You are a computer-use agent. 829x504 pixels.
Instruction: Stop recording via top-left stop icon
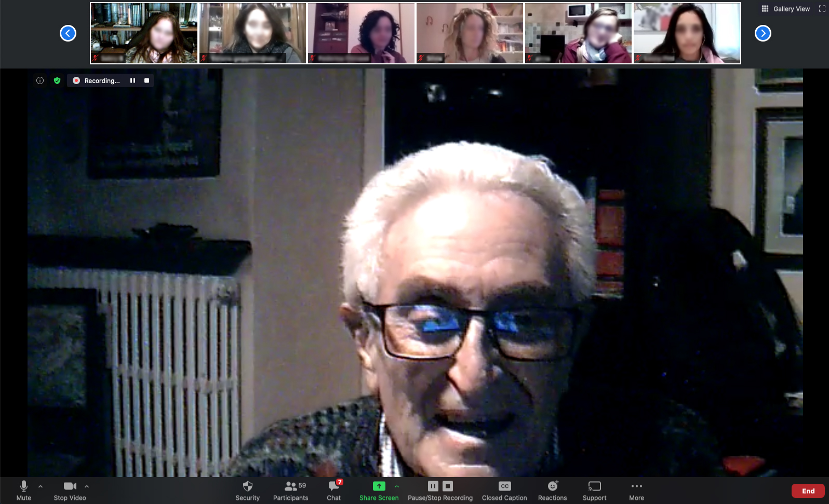pos(146,80)
